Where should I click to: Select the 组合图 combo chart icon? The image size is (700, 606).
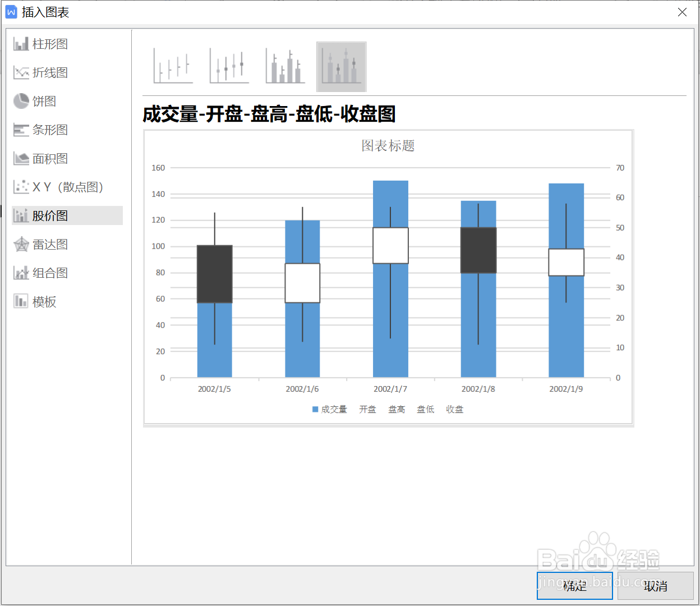tap(21, 273)
